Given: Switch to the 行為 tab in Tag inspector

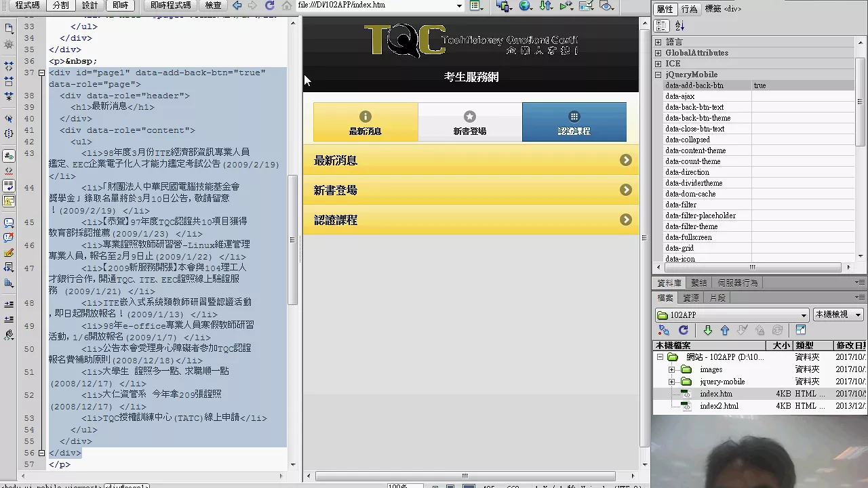Looking at the screenshot, I should pyautogui.click(x=689, y=9).
